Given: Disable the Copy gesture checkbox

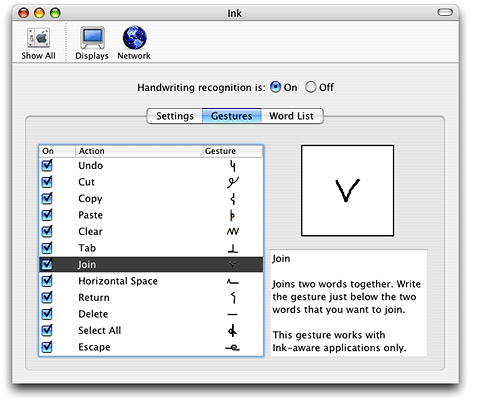Looking at the screenshot, I should [47, 198].
